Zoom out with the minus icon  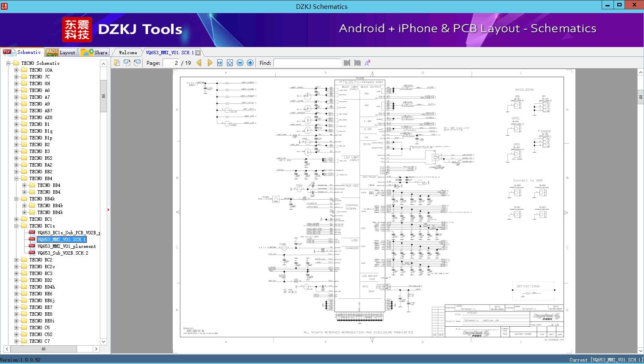[240, 63]
